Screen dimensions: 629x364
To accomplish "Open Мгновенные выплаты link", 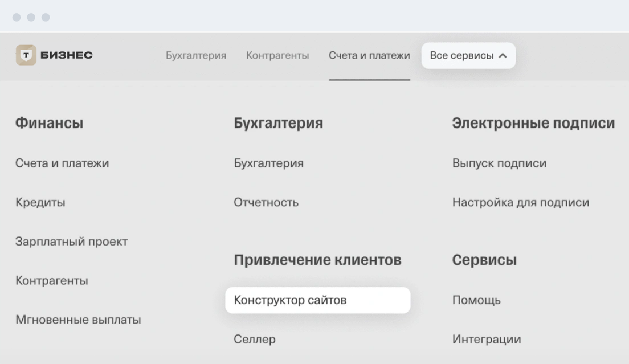I will (x=78, y=320).
